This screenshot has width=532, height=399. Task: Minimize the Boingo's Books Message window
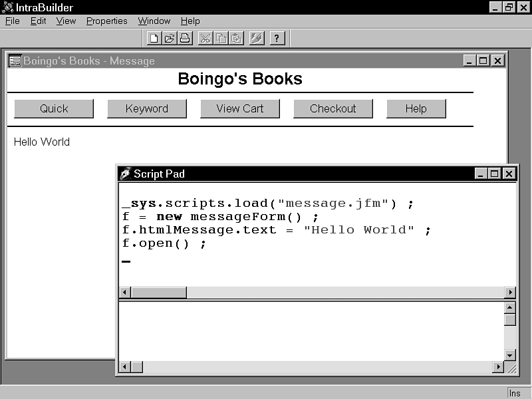click(469, 61)
